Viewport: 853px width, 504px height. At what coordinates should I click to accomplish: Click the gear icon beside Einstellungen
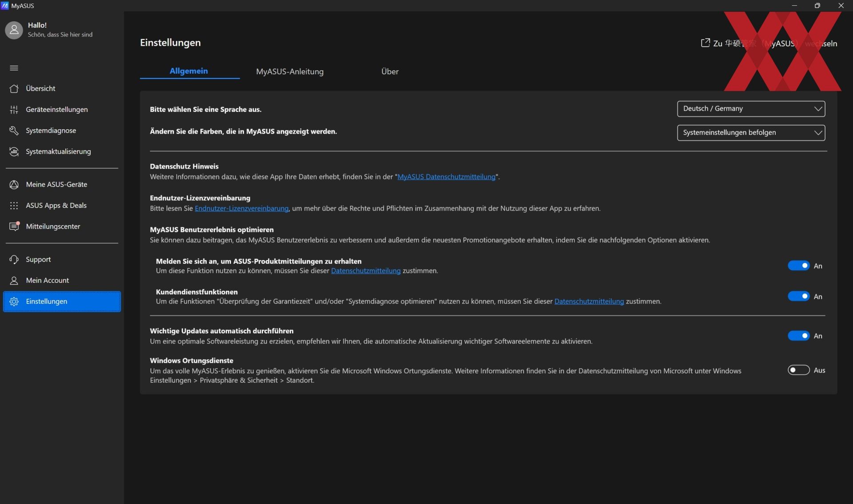pos(14,301)
